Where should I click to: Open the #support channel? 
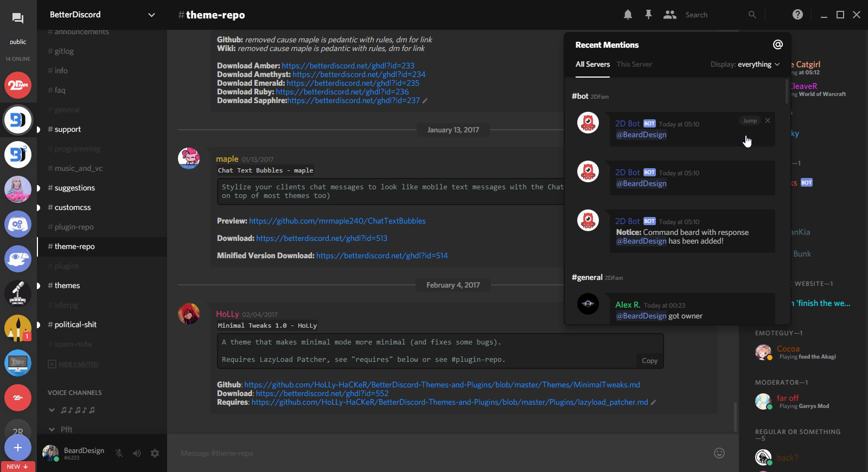coord(102,129)
